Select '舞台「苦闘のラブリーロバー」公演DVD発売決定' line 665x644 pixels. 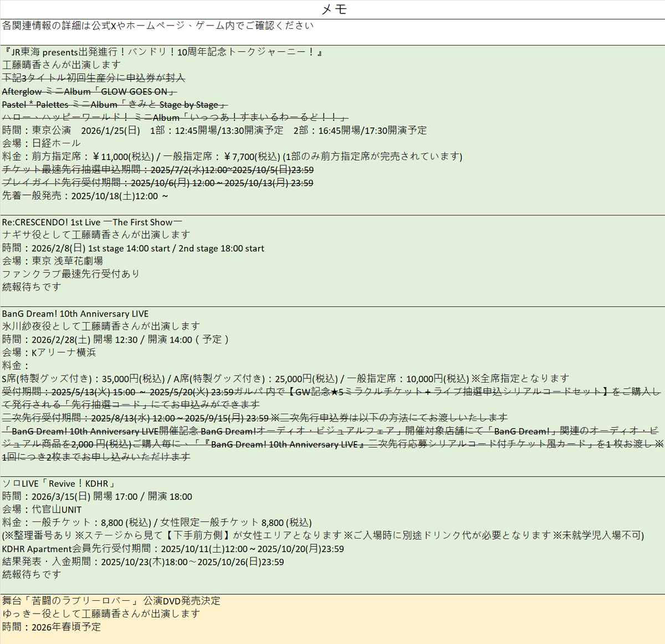click(x=111, y=601)
